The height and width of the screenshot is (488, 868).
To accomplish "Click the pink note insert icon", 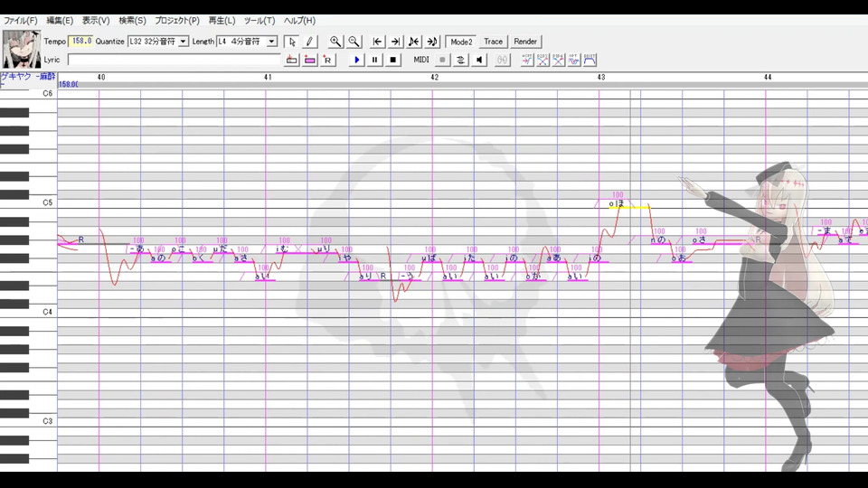I will (310, 60).
